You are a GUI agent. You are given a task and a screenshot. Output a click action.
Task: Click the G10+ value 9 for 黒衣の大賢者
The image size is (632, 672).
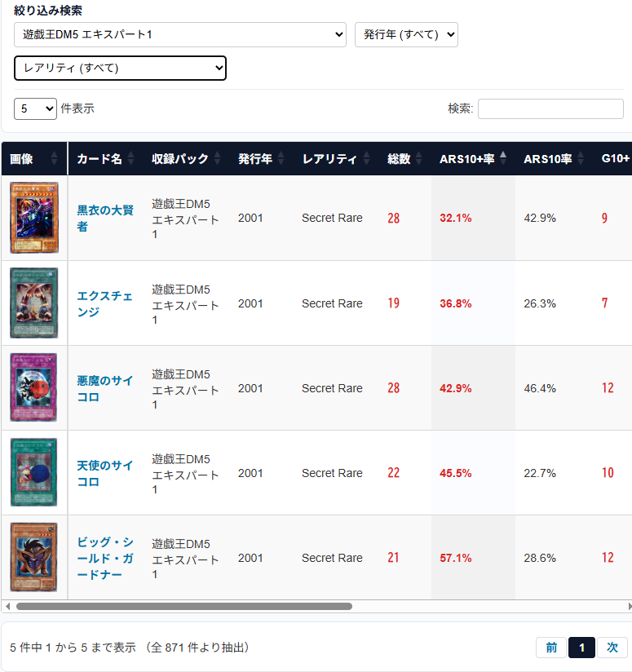point(604,218)
